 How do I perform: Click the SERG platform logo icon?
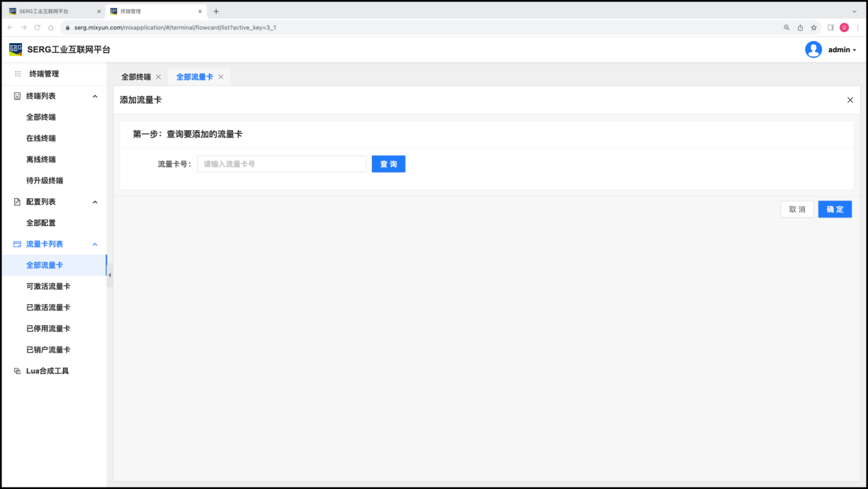click(x=15, y=49)
